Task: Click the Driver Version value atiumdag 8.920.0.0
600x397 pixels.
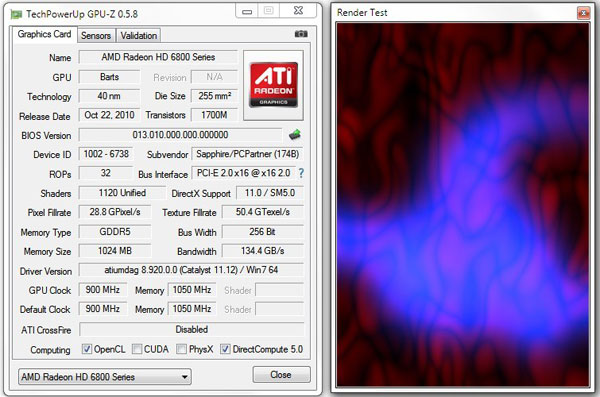Action: 191,270
